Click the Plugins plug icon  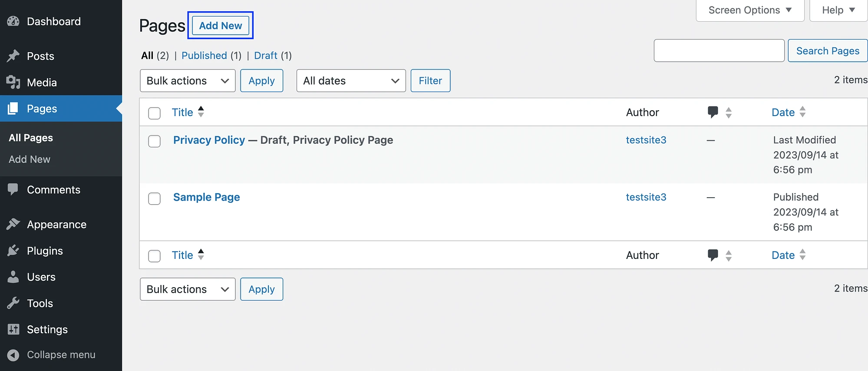13,251
